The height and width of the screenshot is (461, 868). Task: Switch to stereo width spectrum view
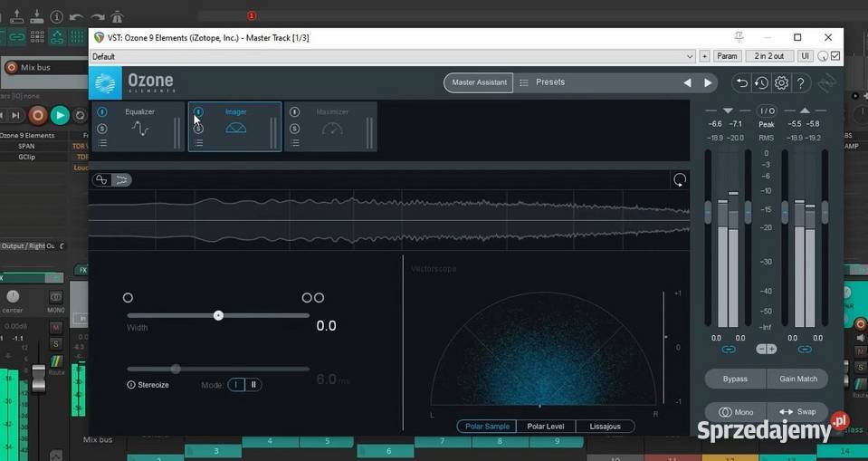122,179
